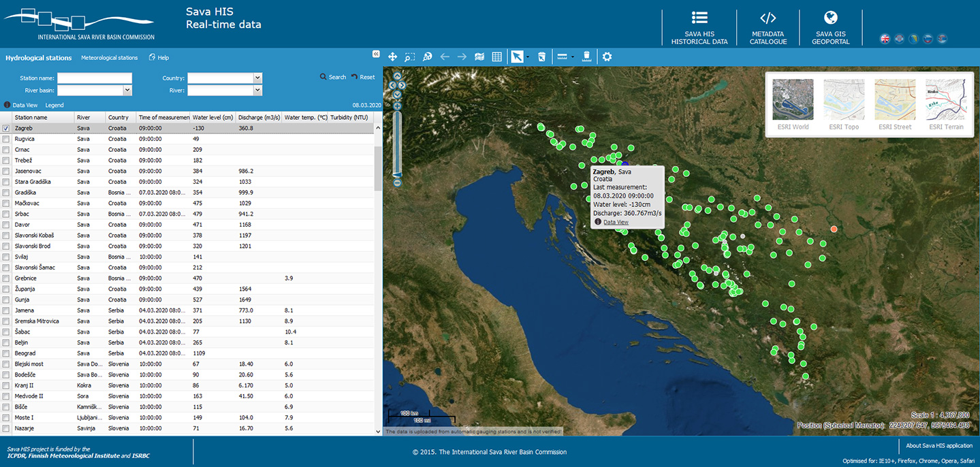This screenshot has width=980, height=467.
Task: Reset the station filters
Action: tap(363, 77)
